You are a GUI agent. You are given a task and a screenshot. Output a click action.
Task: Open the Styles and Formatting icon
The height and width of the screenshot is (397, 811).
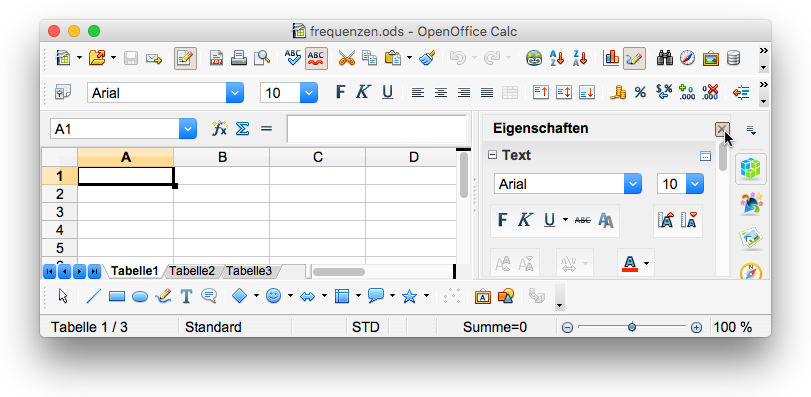(x=63, y=93)
